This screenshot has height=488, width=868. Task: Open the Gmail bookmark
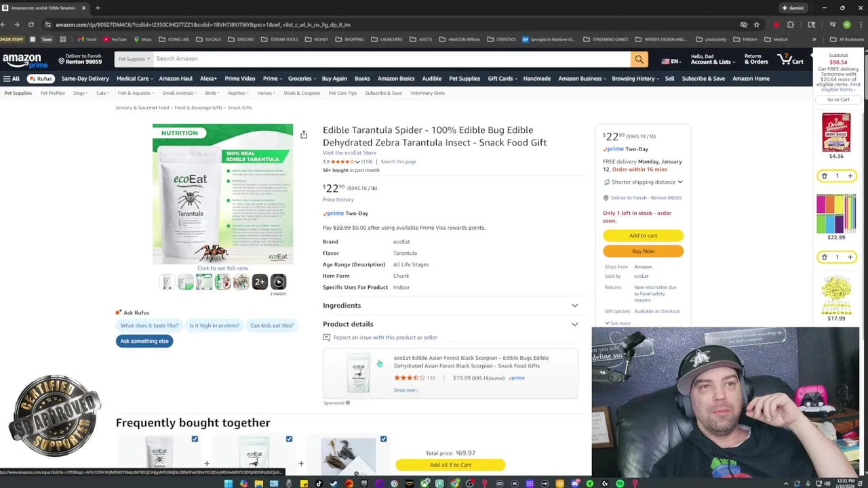click(87, 39)
